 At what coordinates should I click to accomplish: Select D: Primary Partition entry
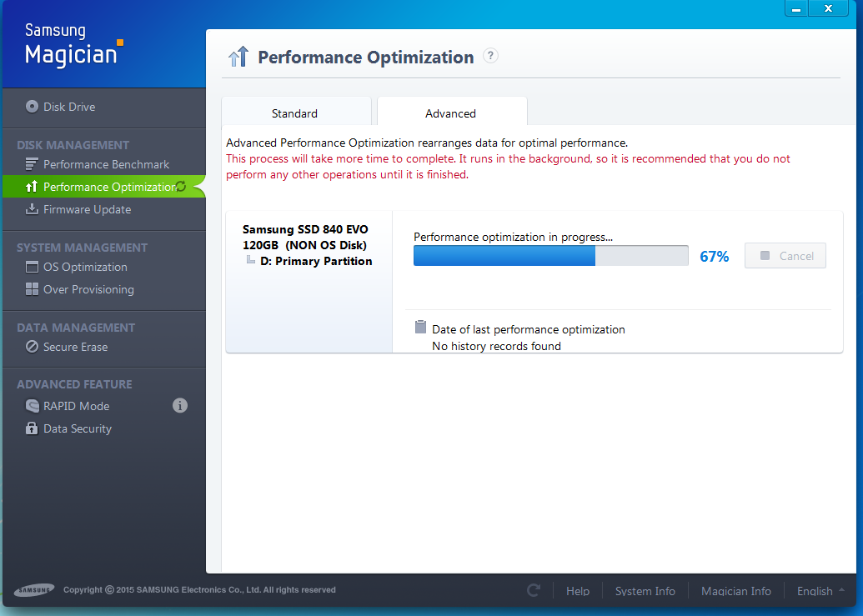(x=316, y=261)
